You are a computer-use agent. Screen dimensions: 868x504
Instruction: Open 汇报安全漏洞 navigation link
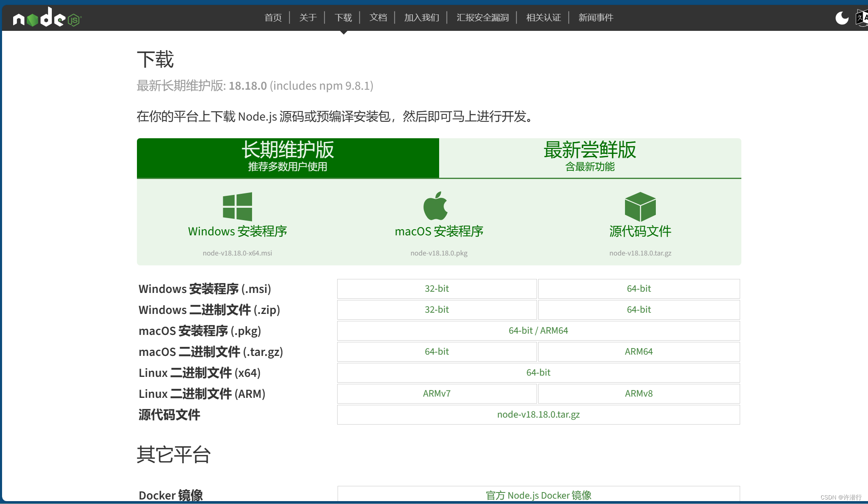click(483, 18)
